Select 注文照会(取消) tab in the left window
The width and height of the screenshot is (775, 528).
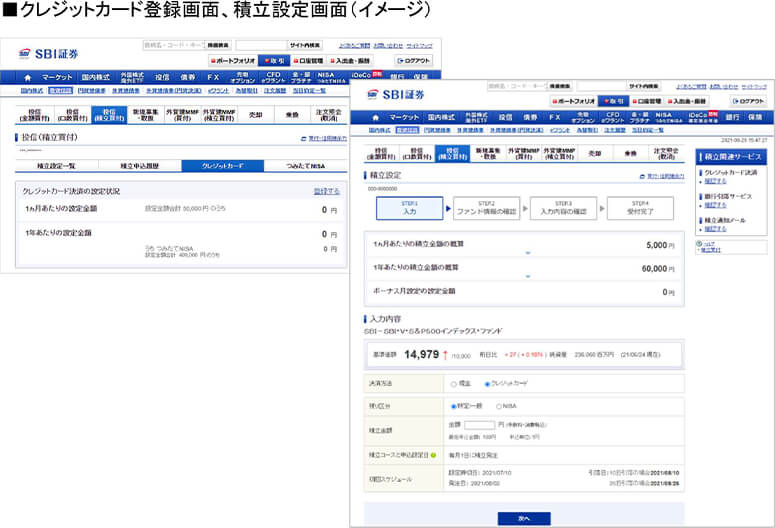329,115
